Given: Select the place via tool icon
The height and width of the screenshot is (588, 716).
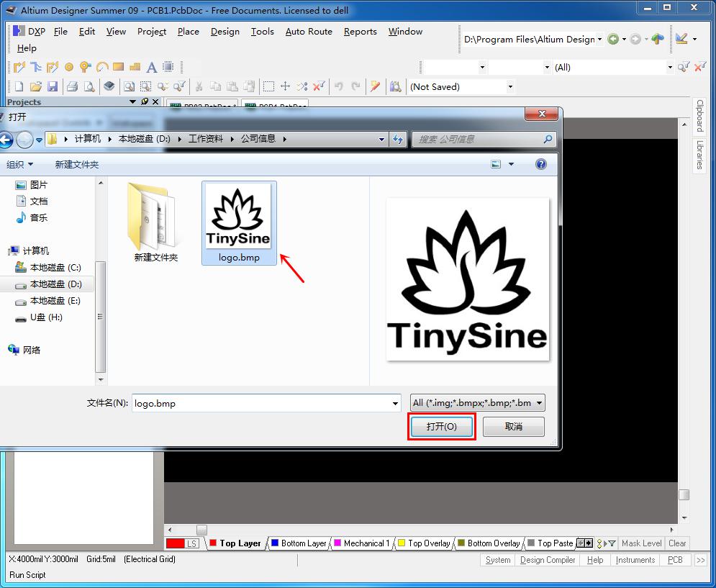Looking at the screenshot, I should click(x=86, y=67).
